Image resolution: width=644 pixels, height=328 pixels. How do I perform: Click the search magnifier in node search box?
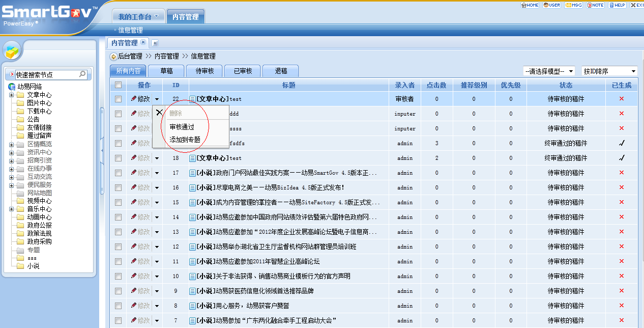(x=82, y=74)
